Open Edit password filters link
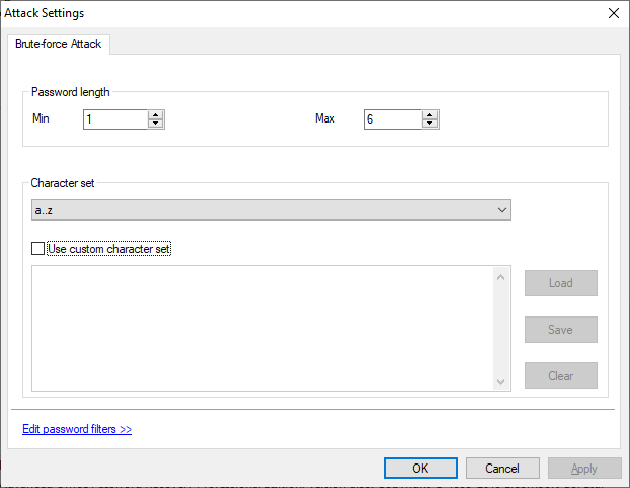Image resolution: width=630 pixels, height=488 pixels. point(77,429)
